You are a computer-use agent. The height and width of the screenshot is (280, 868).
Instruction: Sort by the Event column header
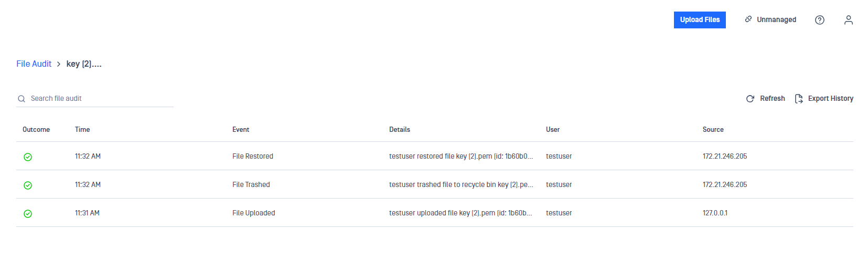241,129
